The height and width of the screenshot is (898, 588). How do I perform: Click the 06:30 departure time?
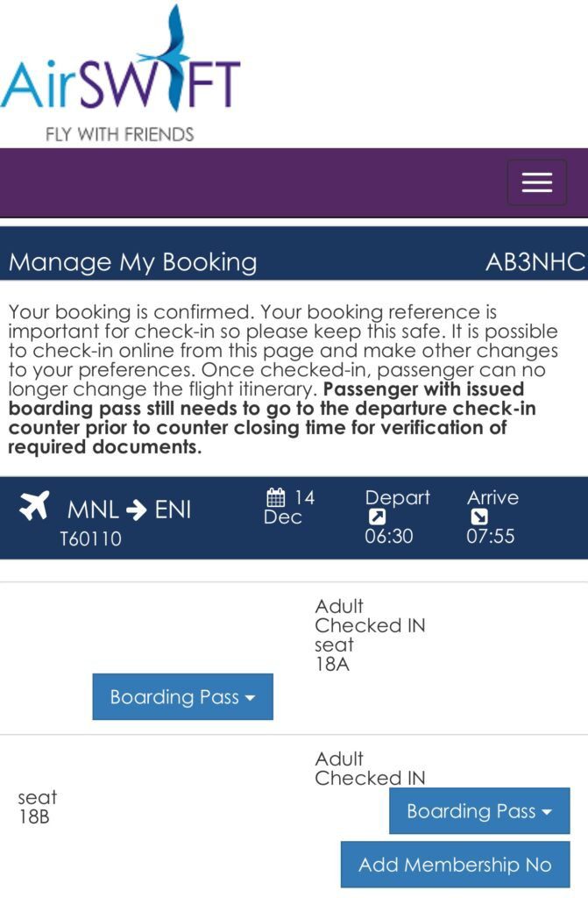click(x=388, y=536)
